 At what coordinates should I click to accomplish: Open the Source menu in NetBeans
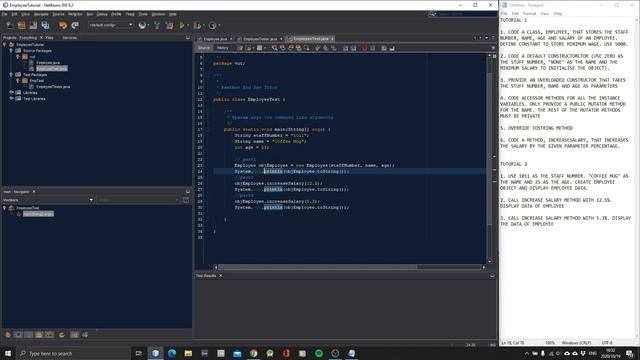pyautogui.click(x=58, y=14)
